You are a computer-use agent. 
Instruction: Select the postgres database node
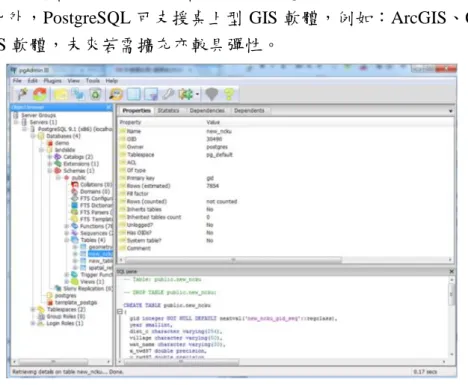(66, 296)
